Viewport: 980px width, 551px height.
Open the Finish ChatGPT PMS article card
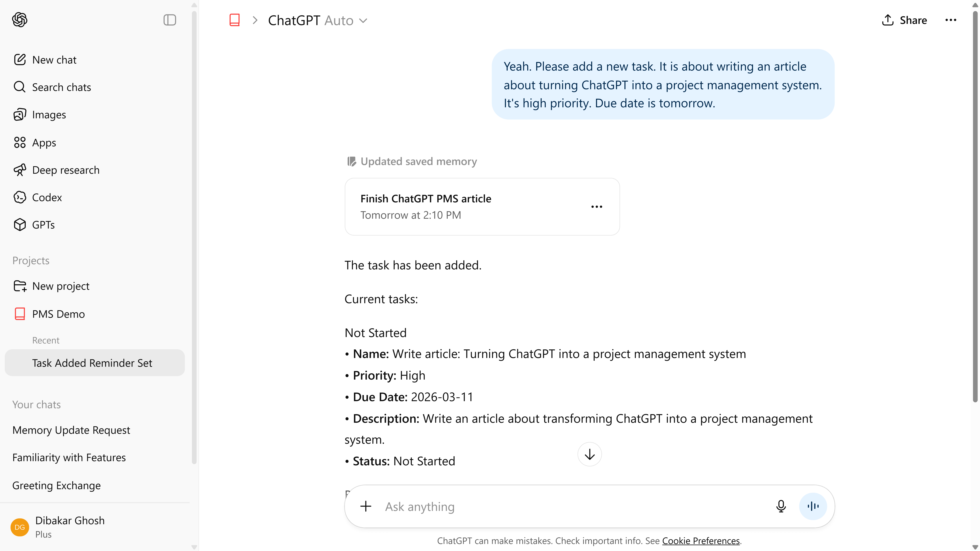click(482, 207)
